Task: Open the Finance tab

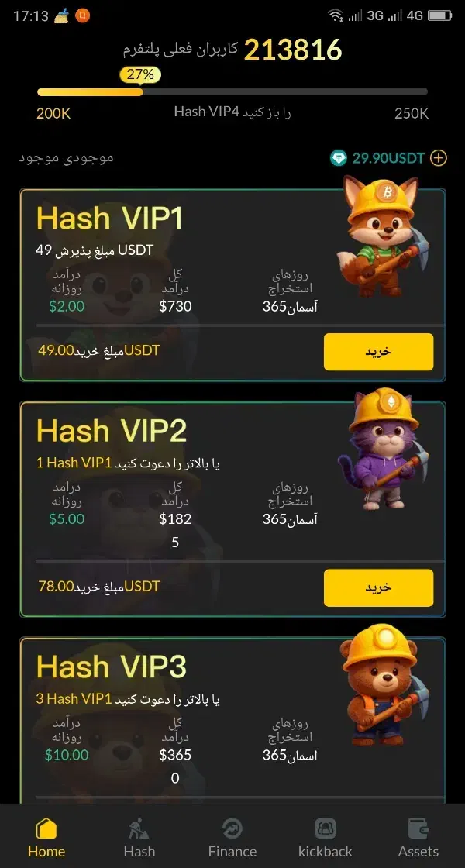Action: pyautogui.click(x=232, y=838)
